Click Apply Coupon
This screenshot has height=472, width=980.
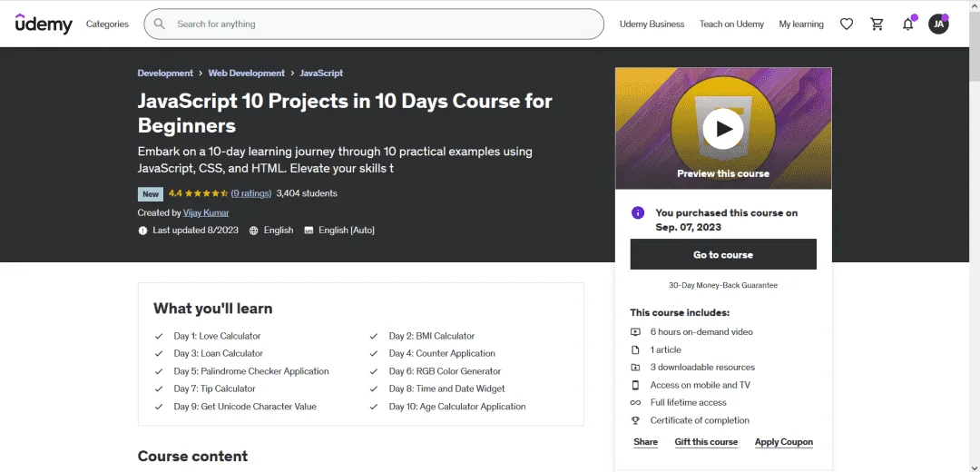pyautogui.click(x=784, y=442)
